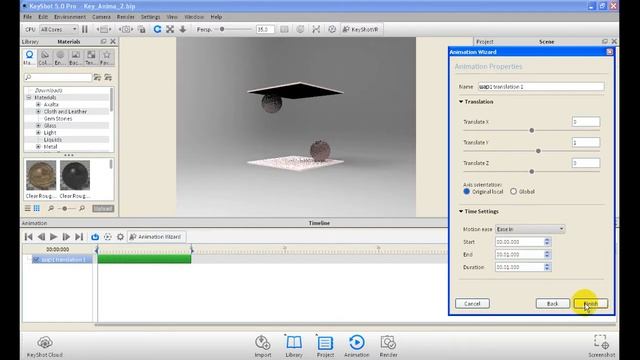Open the File menu
This screenshot has width=640, height=360.
click(x=27, y=17)
